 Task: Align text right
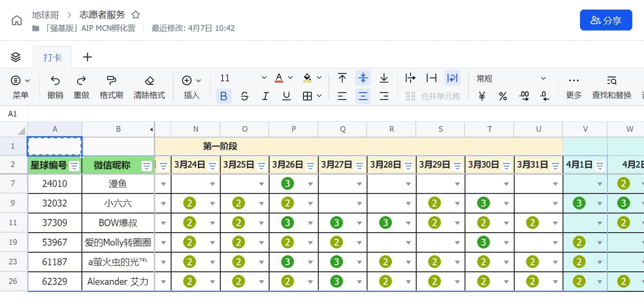click(x=384, y=96)
